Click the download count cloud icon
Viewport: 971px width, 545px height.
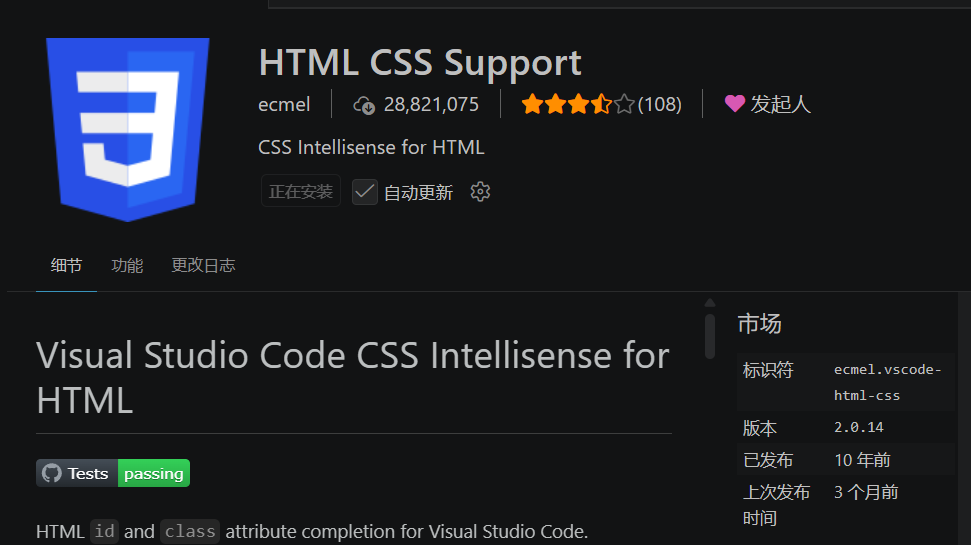tap(364, 105)
